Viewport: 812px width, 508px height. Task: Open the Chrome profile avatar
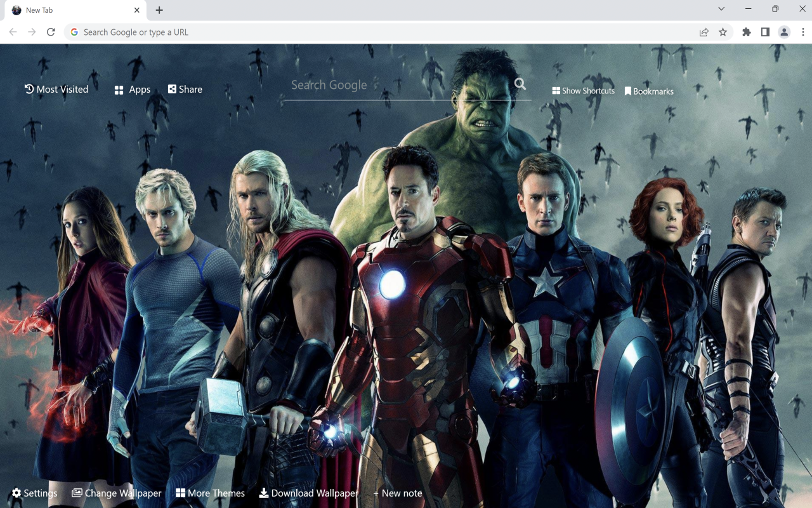784,32
